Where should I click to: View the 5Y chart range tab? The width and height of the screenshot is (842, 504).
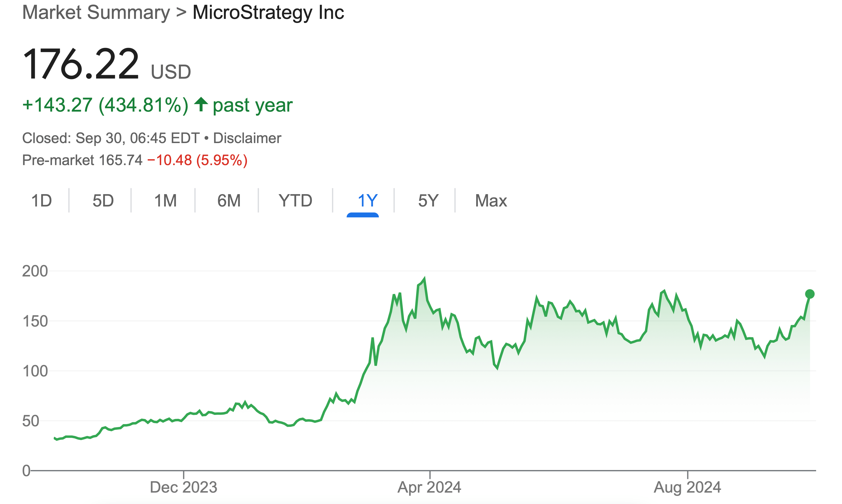(x=428, y=200)
